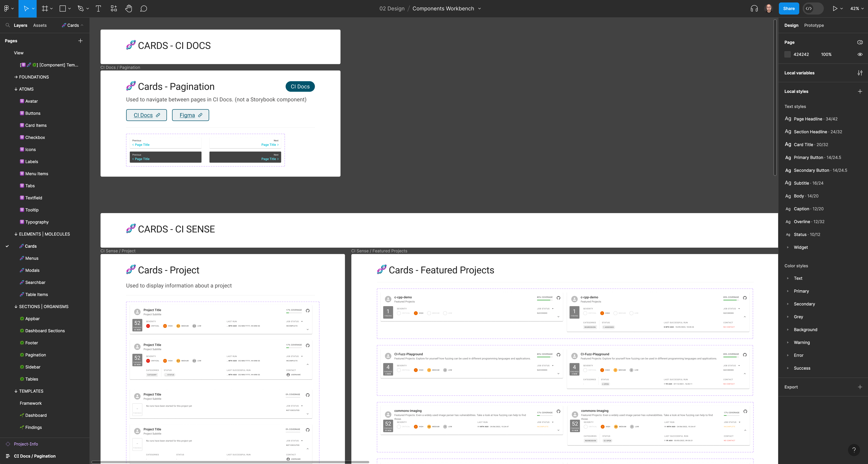Expand the Primary color styles group

(788, 291)
